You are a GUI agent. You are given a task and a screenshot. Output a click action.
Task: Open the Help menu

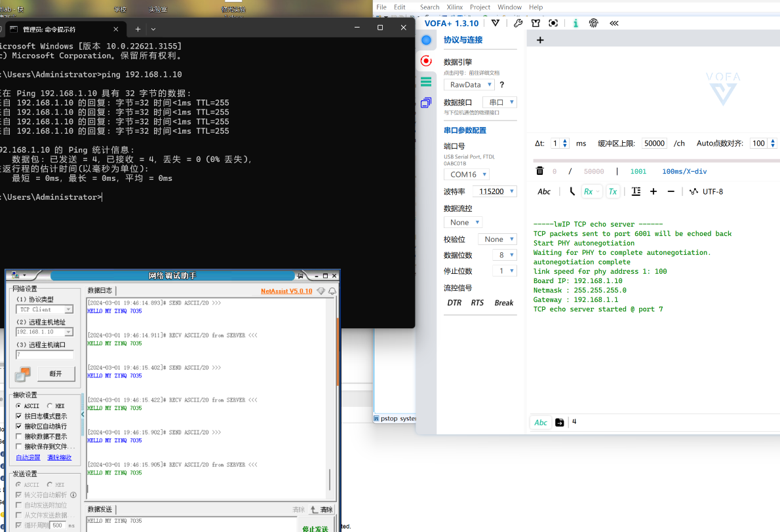[x=536, y=7]
